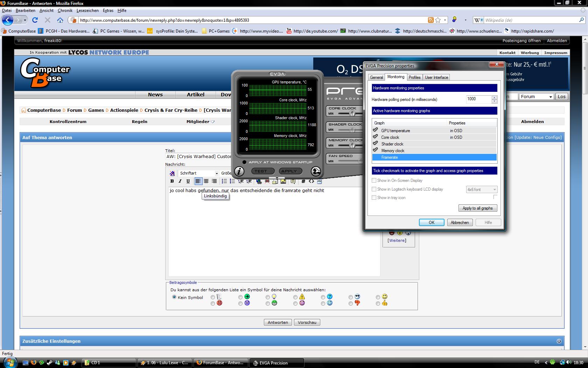Viewport: 588px width, 368px height.
Task: Toggle the Core clock graph checkmark
Action: click(376, 137)
